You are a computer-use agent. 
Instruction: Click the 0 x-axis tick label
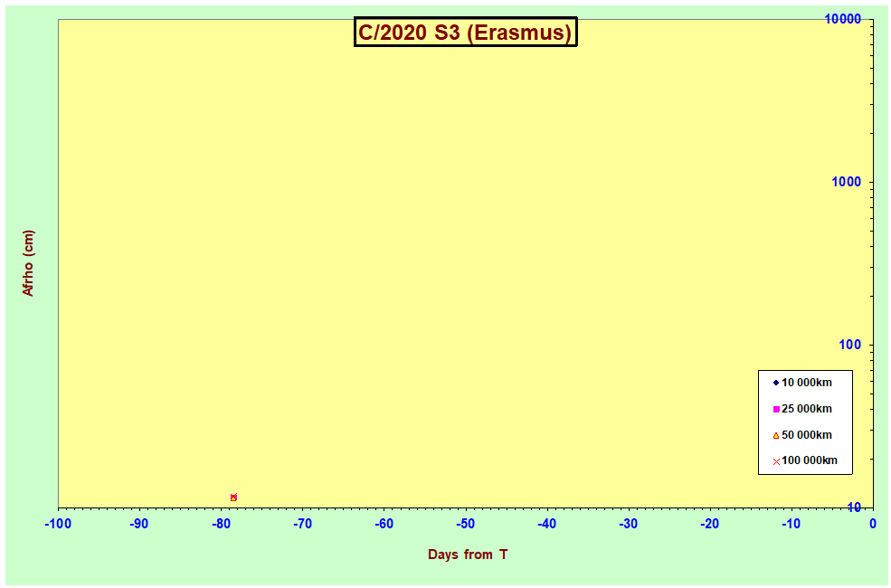coord(873,524)
